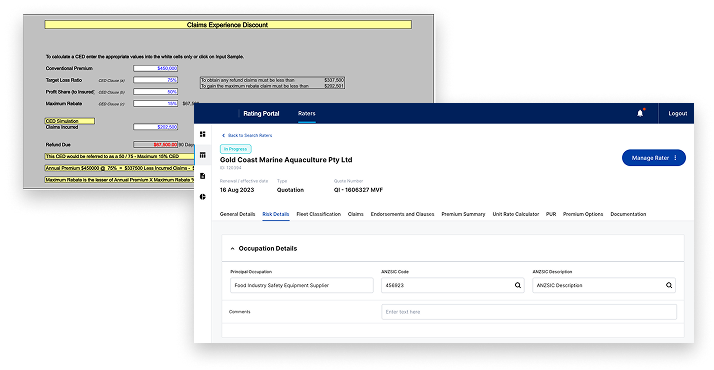Click the ANZSIC Code search magnifier icon
This screenshot has width=714, height=370.
click(518, 285)
